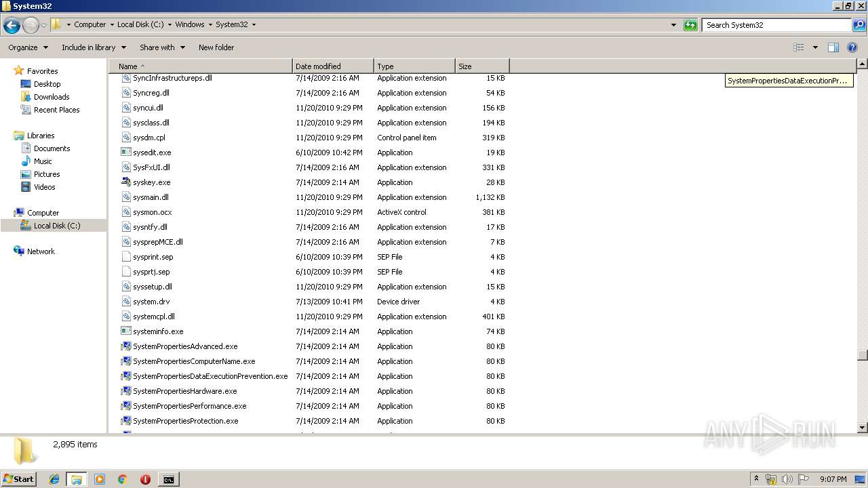This screenshot has width=868, height=488.
Task: Select Videos library
Action: (44, 187)
